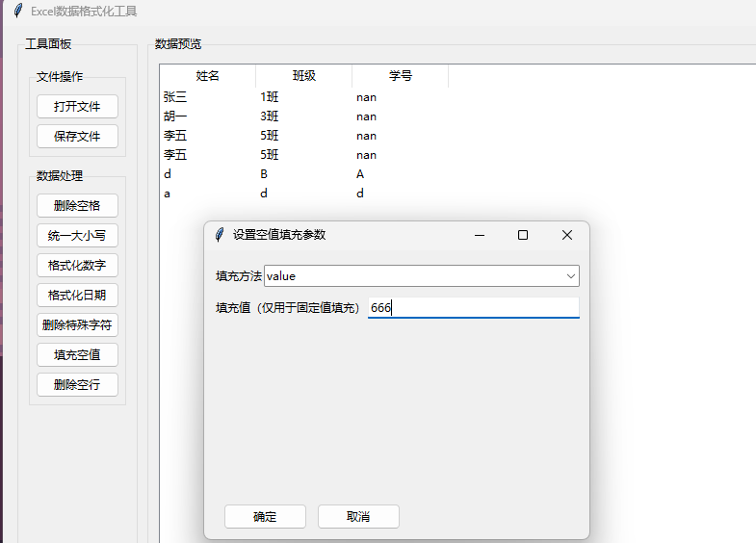Click the 保存文件 button

coord(77,137)
